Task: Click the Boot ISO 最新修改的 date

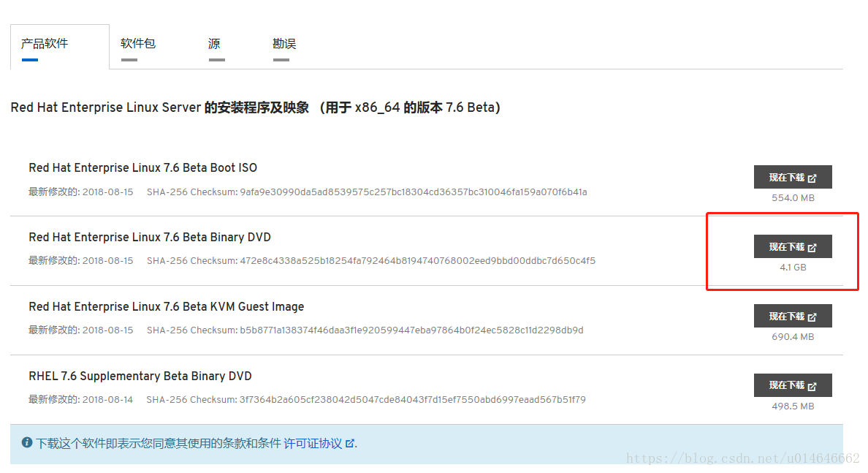Action: pos(81,192)
